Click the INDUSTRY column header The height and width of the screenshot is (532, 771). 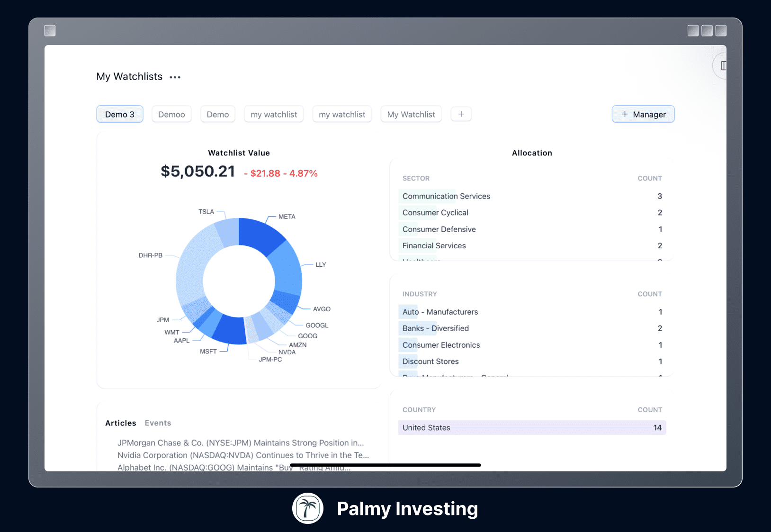click(420, 294)
